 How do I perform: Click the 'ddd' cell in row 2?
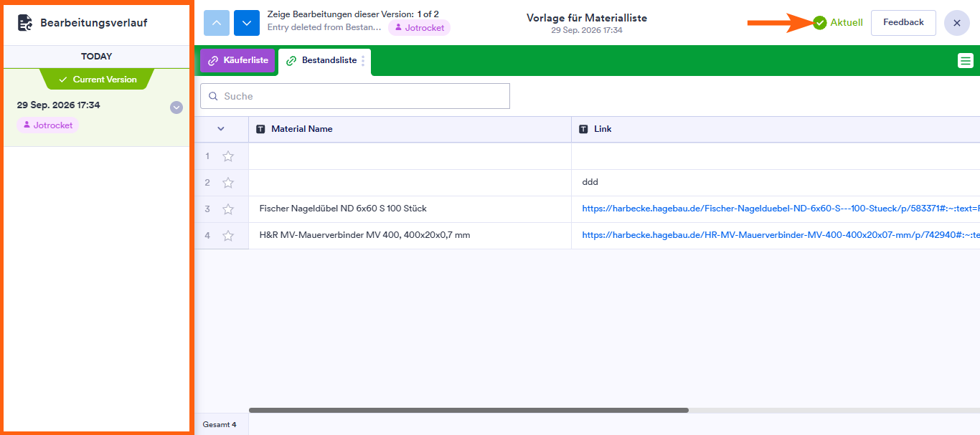click(776, 183)
